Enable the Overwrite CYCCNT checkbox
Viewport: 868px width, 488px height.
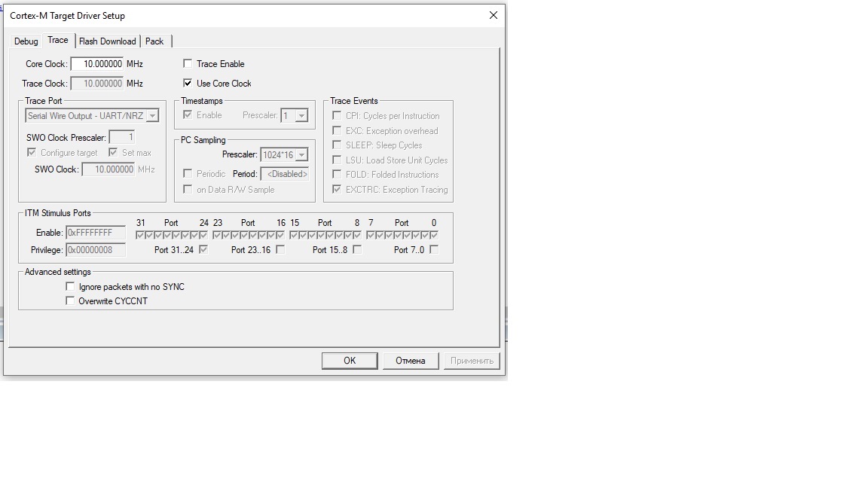(70, 301)
